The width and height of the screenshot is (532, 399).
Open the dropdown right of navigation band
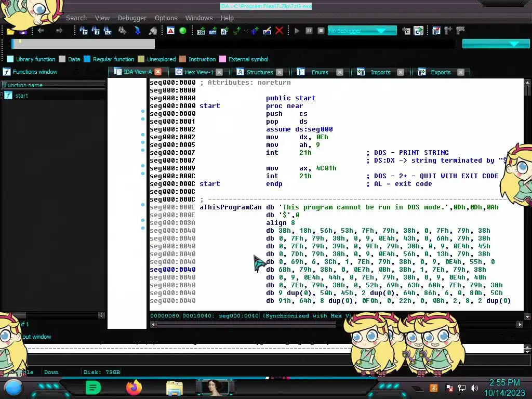pos(496,44)
